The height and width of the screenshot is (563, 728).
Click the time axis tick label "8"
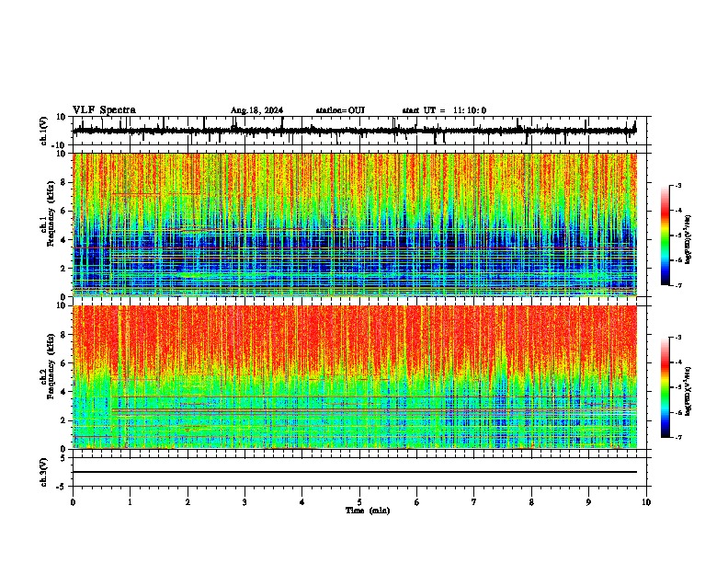(531, 502)
